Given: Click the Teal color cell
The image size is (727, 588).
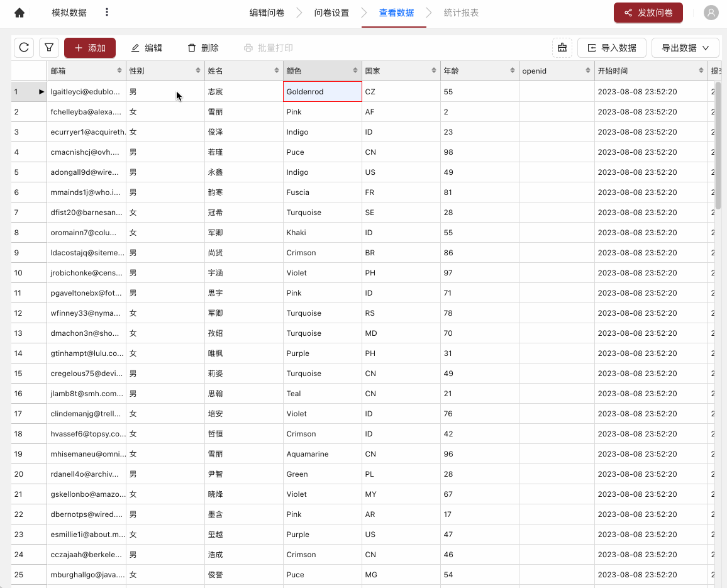Looking at the screenshot, I should (x=322, y=393).
